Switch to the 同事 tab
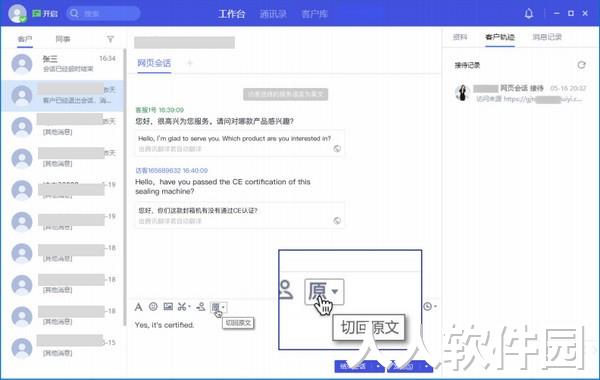Screen dimensions: 600x380 (63, 39)
